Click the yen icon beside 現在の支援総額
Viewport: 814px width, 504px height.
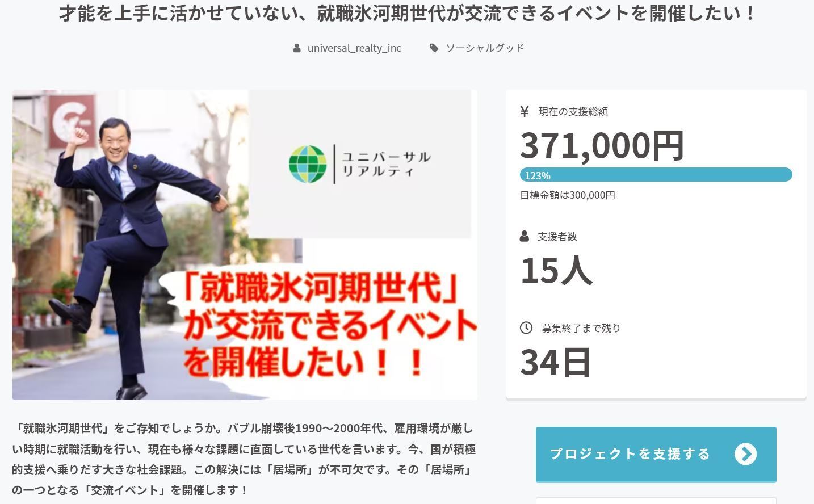pos(525,111)
